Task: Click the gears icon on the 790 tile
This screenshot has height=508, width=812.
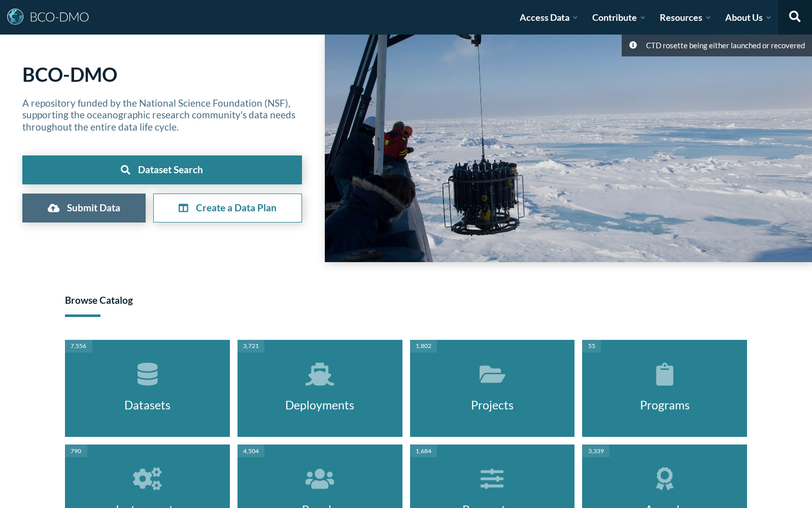Action: click(147, 479)
